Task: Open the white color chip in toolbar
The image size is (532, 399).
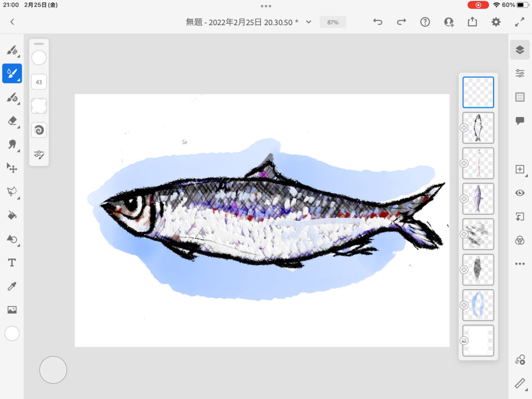Action: click(12, 334)
